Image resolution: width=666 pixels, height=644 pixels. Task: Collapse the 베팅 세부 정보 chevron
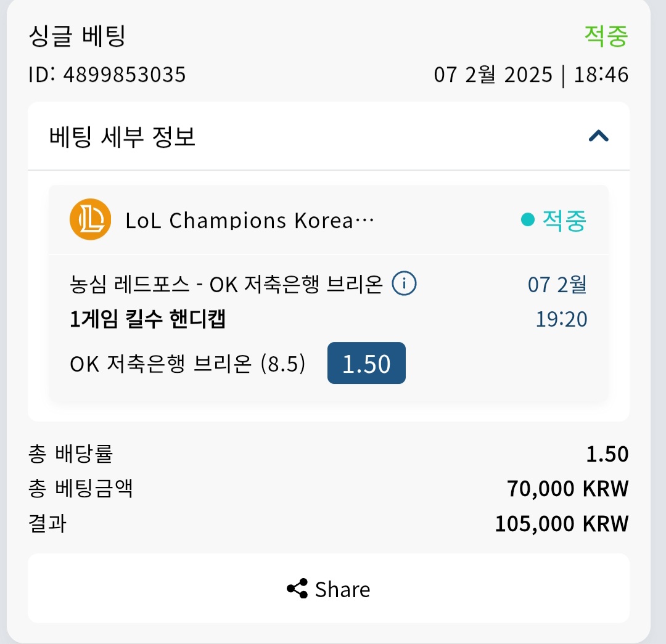[598, 136]
